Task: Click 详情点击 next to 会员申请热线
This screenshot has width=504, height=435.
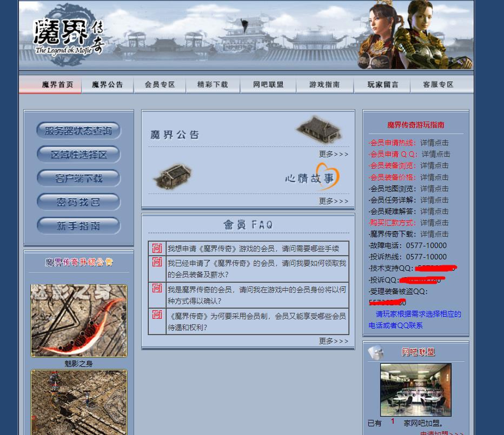Action: [434, 143]
